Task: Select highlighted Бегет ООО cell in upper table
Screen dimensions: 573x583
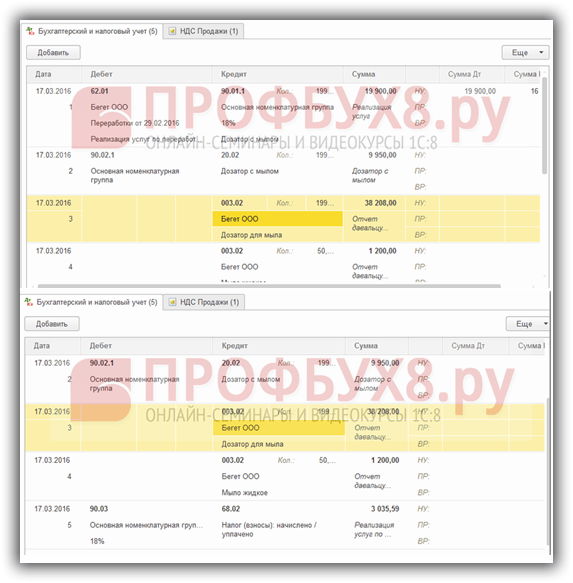Action: tap(277, 219)
